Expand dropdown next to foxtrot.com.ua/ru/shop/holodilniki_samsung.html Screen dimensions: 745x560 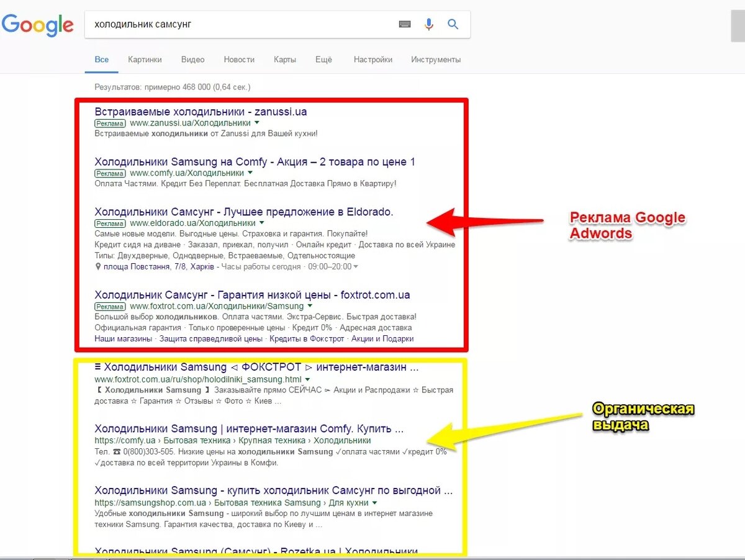pos(307,379)
